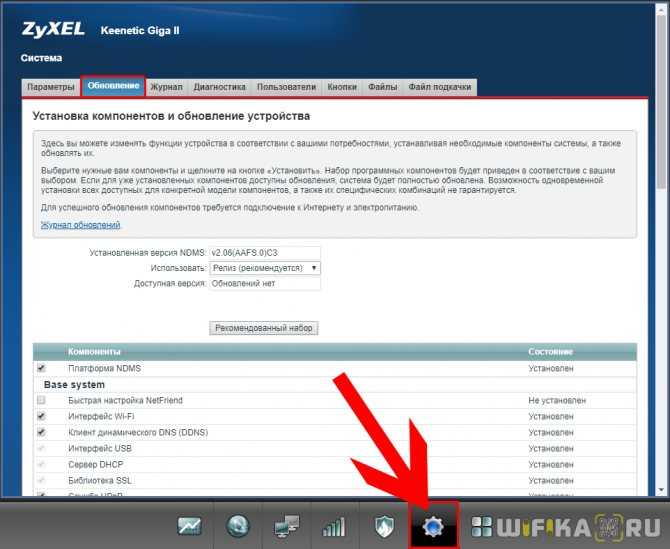
Task: Open the Журнал обновлений link
Action: tap(80, 225)
